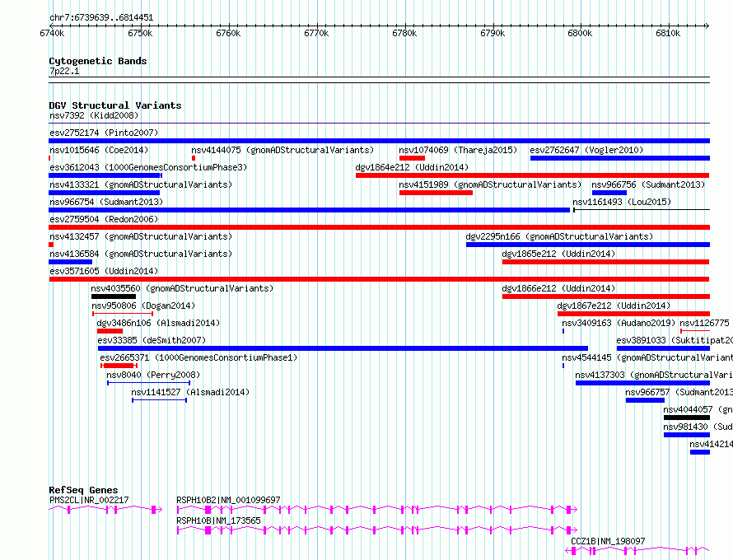733x560 pixels.
Task: Click the esv3612043 1000 Genomes Phase3 label
Action: click(148, 167)
